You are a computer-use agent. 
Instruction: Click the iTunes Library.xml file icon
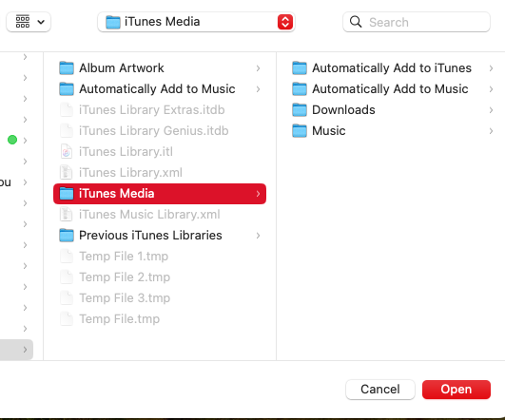tap(67, 173)
